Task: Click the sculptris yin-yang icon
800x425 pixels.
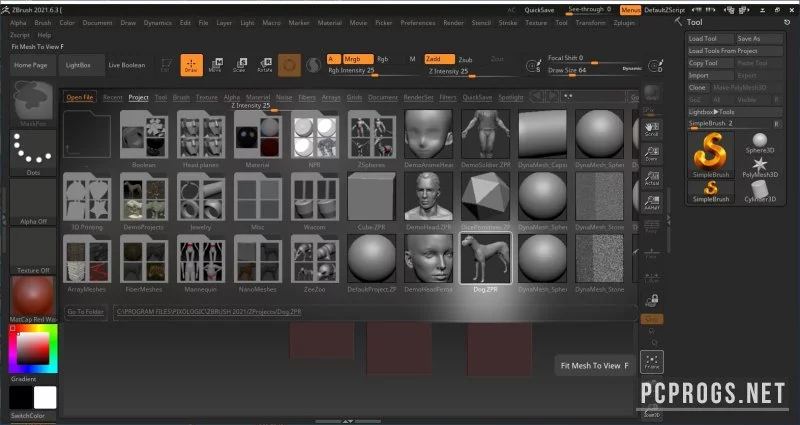Action: coord(313,65)
